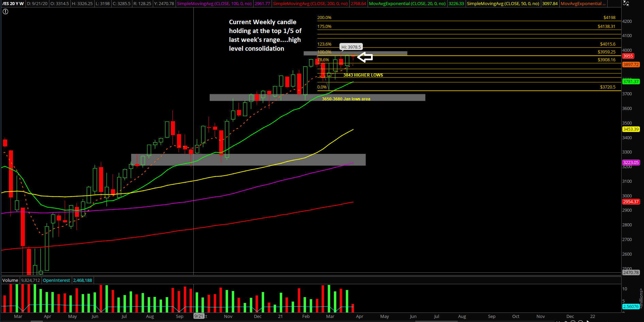
Task: Select the 0.0% Fibonacci level label
Action: (x=322, y=87)
